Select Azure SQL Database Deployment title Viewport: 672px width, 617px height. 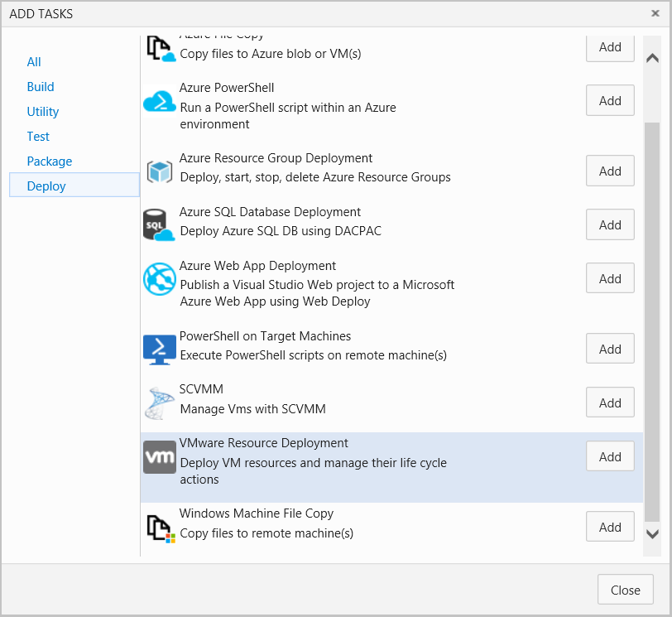pyautogui.click(x=270, y=212)
